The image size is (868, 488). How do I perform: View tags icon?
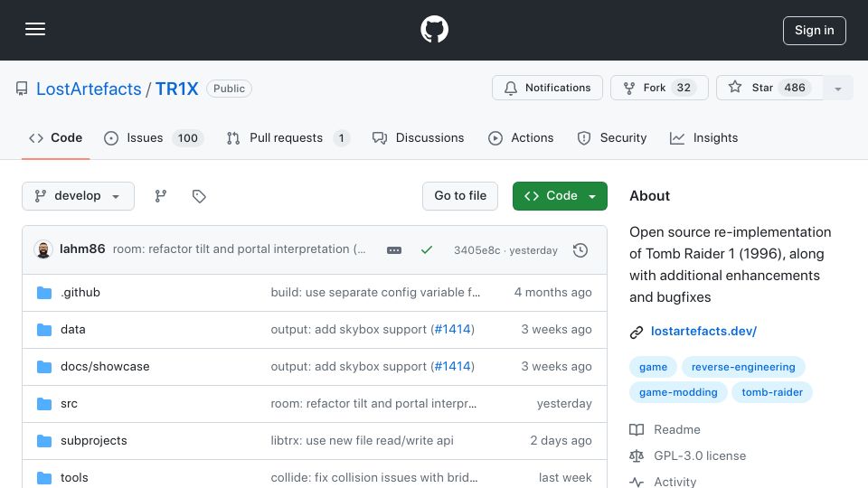click(199, 196)
